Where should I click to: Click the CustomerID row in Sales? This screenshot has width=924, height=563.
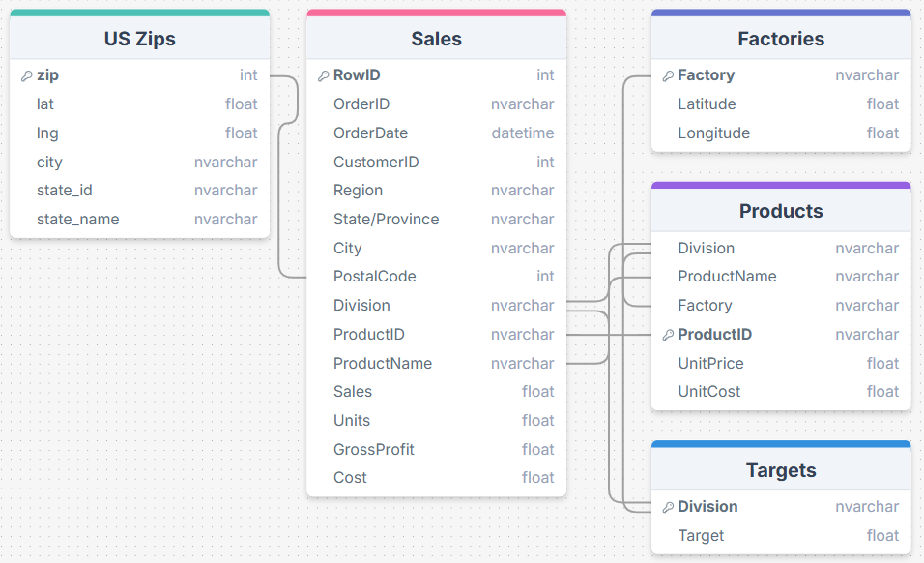376,163
